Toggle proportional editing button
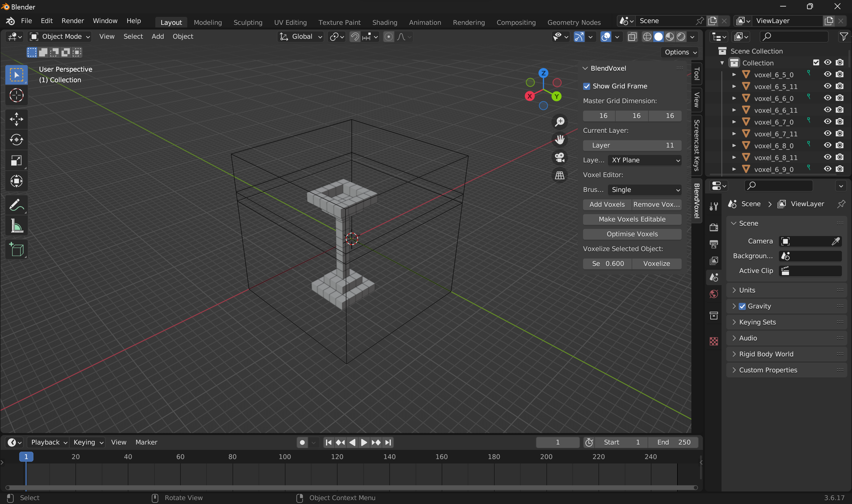 [x=389, y=37]
